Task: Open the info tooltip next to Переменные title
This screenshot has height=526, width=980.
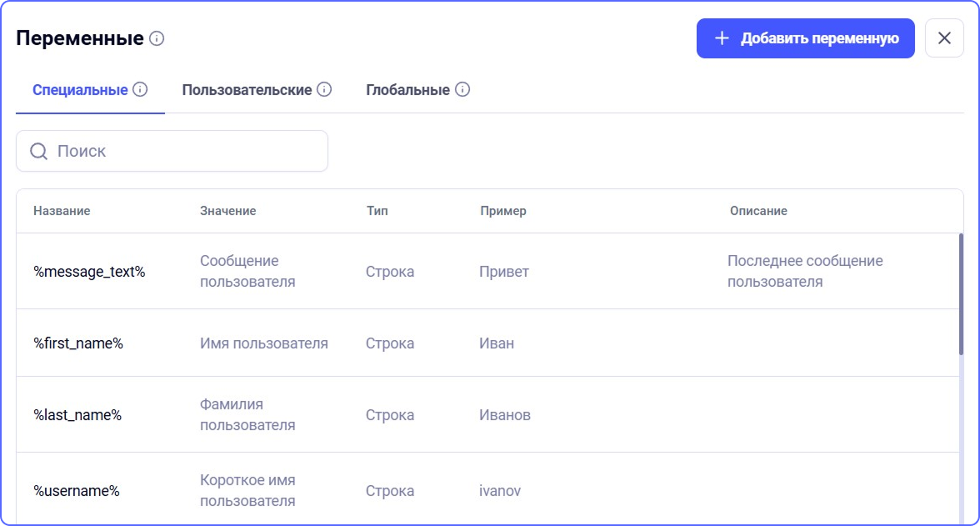Action: point(156,38)
